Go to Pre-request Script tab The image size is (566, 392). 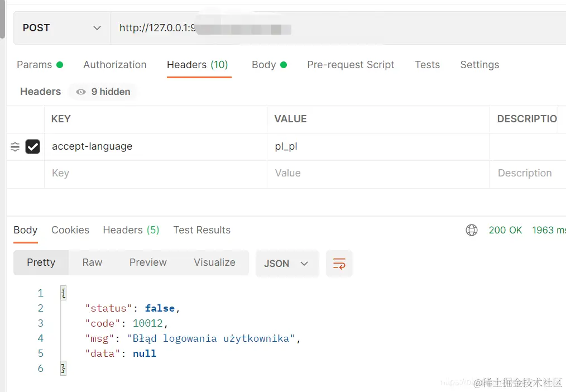tap(351, 65)
